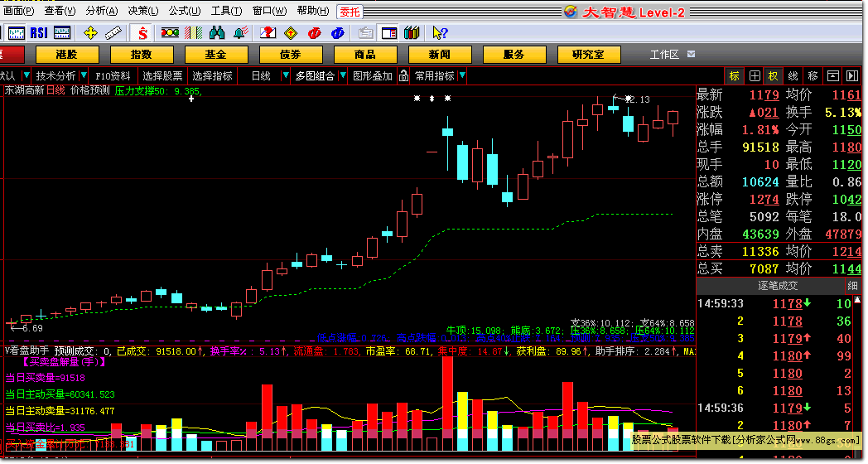Open the 窗口(W) menu
868x464 pixels.
[x=269, y=11]
